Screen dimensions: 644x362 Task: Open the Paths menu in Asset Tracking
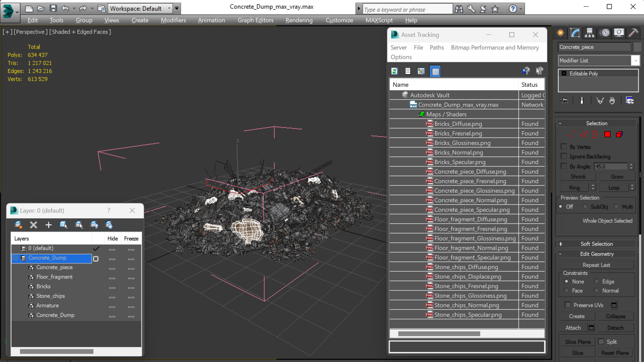437,48
